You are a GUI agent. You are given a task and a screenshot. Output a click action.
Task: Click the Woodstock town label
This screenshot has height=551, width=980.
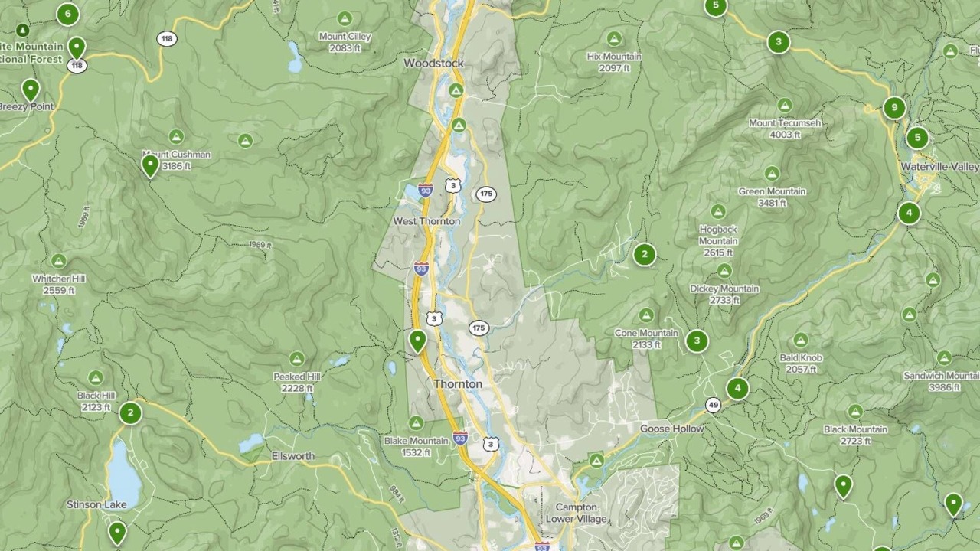tap(434, 63)
